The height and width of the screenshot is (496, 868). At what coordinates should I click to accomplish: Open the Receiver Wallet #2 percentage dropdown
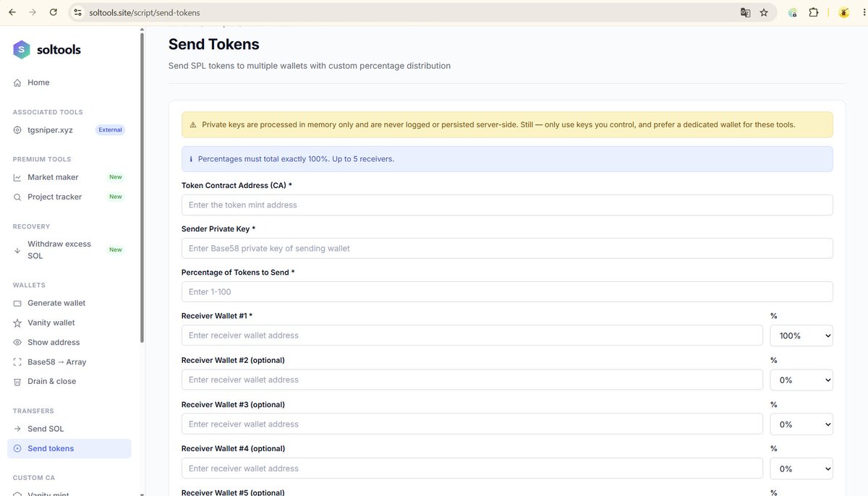point(801,380)
